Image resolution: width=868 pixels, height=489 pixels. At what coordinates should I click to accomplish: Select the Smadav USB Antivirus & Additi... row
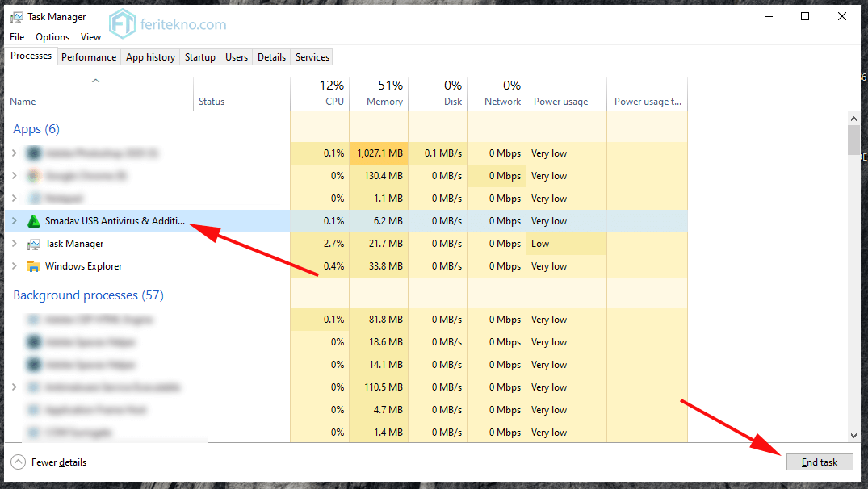click(346, 221)
